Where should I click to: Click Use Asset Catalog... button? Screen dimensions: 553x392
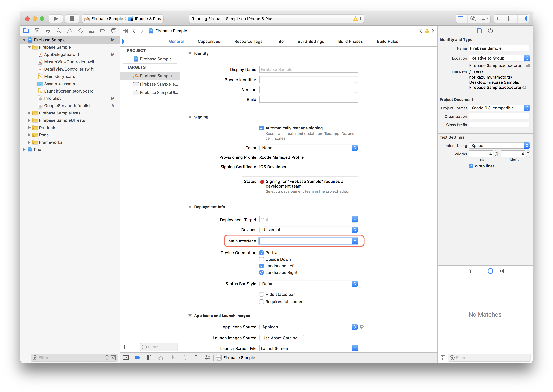coord(281,338)
